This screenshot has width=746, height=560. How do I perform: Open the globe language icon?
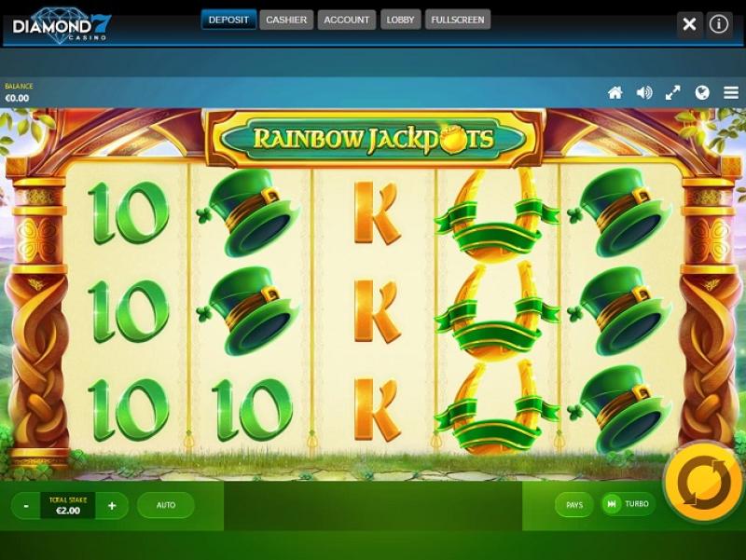click(x=702, y=92)
